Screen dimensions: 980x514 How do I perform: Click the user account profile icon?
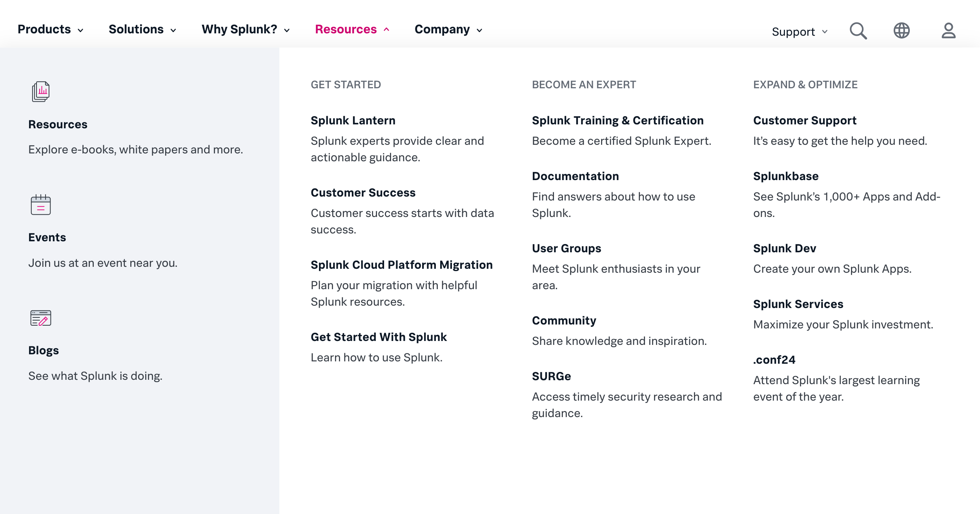(948, 31)
